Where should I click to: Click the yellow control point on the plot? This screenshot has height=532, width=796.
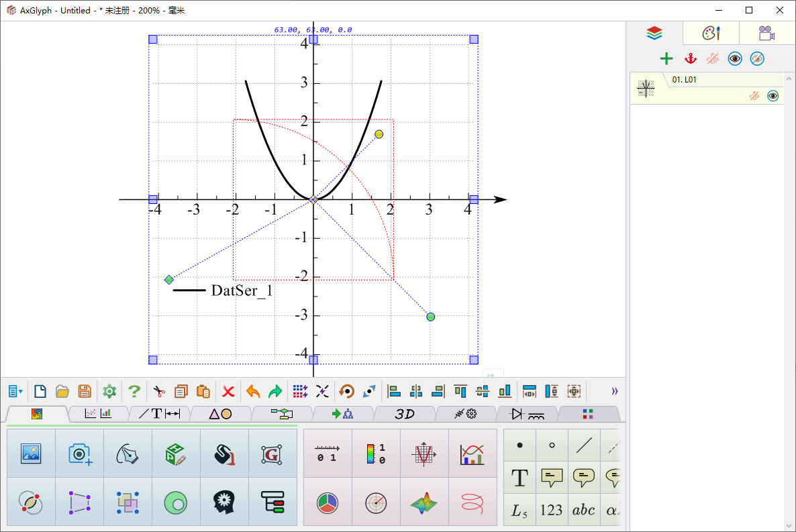point(379,134)
